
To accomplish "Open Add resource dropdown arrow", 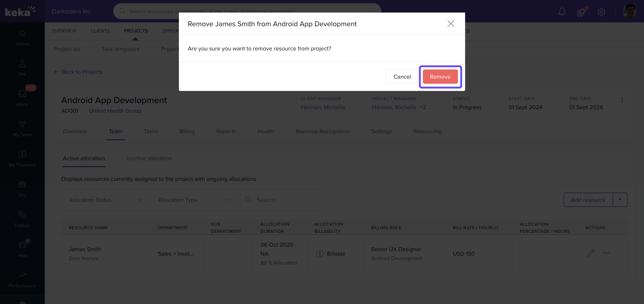I will (620, 200).
